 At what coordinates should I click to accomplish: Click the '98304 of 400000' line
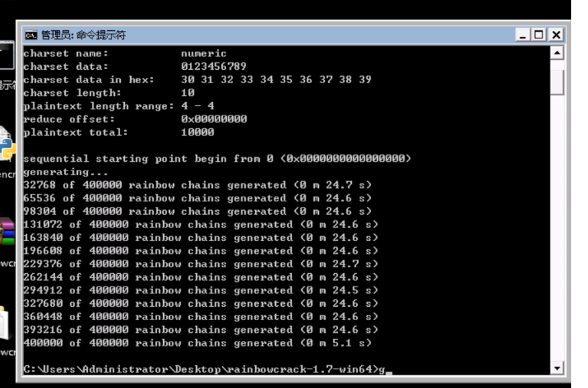point(197,211)
